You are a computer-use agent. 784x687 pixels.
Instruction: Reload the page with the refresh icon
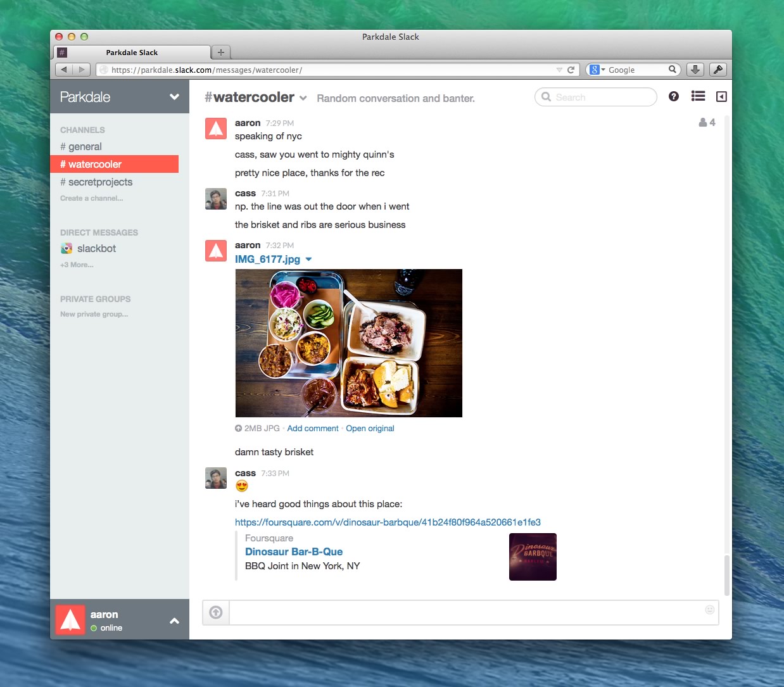[x=571, y=70]
